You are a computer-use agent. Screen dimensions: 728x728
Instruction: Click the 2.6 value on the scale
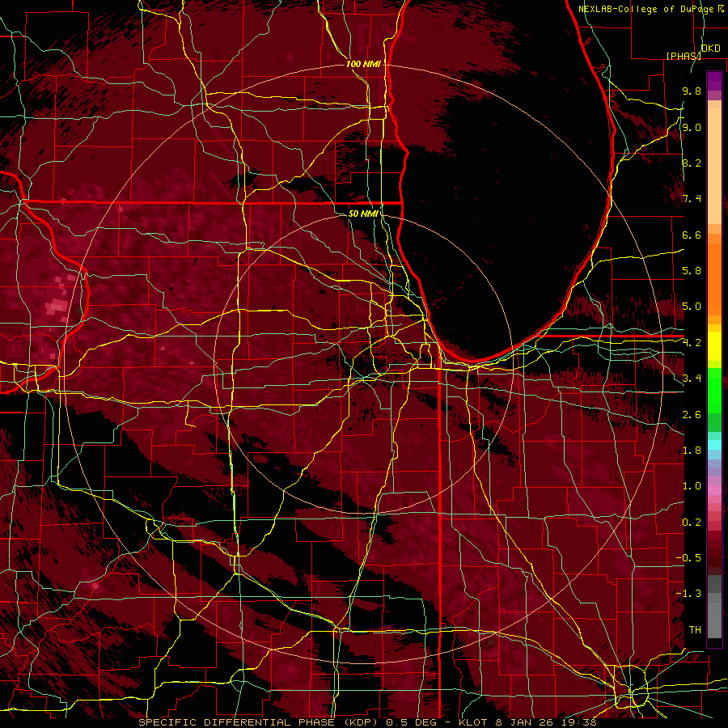click(692, 415)
